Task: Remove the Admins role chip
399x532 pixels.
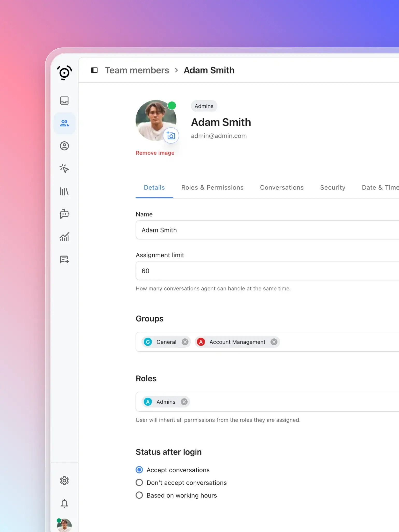Action: click(184, 402)
